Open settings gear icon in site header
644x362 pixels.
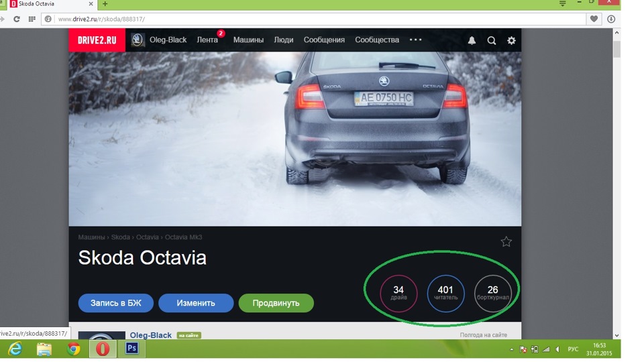[511, 40]
